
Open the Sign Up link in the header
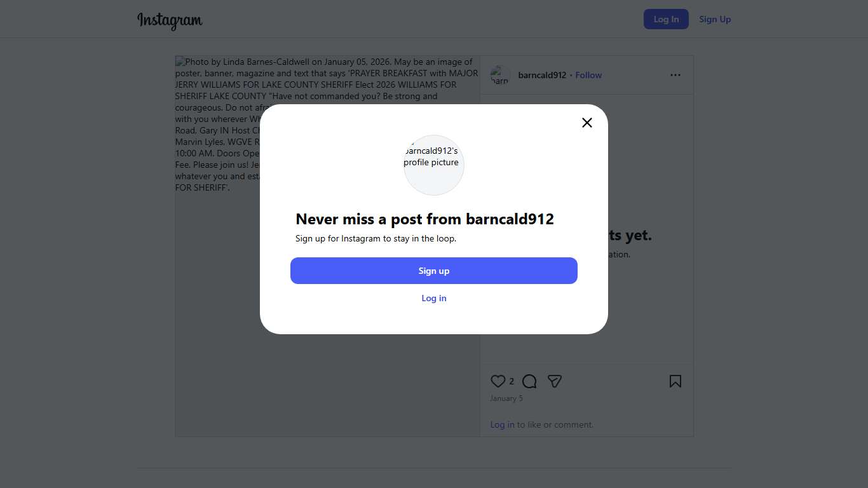(715, 19)
